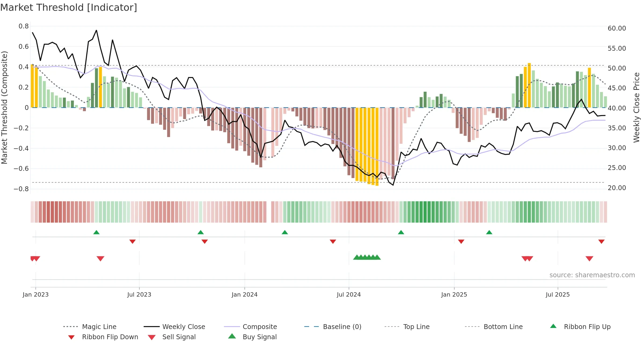Click the sharemaestro.com source text
The image size is (644, 362).
(x=592, y=275)
